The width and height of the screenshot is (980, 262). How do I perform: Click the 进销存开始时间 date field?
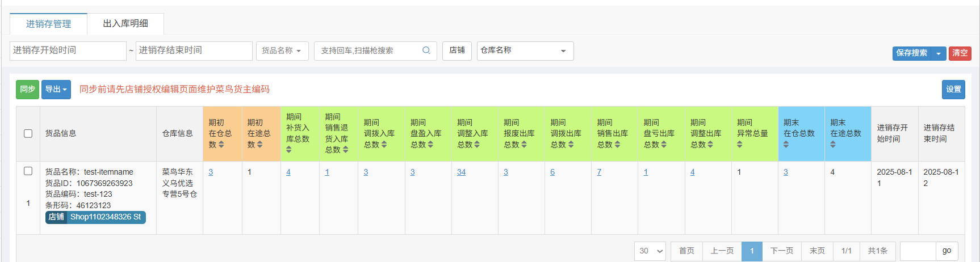(x=68, y=50)
